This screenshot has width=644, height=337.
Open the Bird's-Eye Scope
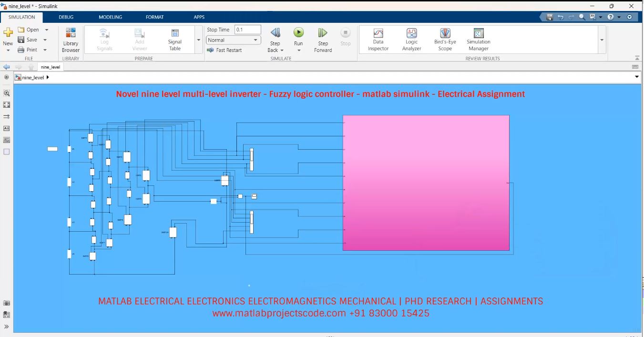444,38
